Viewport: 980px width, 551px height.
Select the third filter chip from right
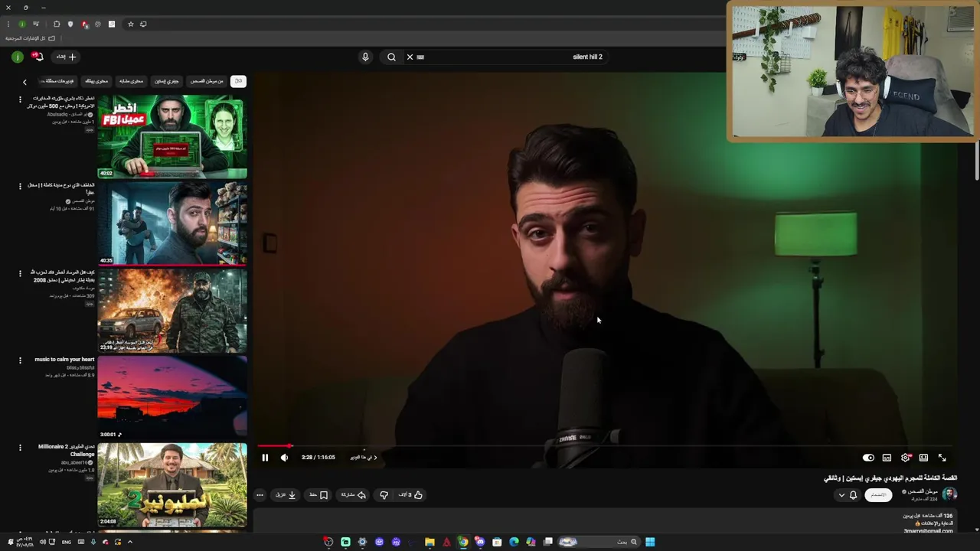pyautogui.click(x=167, y=81)
